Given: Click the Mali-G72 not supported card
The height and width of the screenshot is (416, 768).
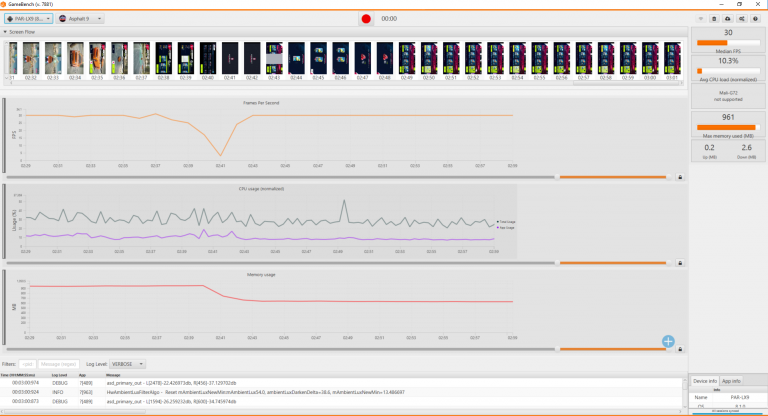Looking at the screenshot, I should (728, 96).
